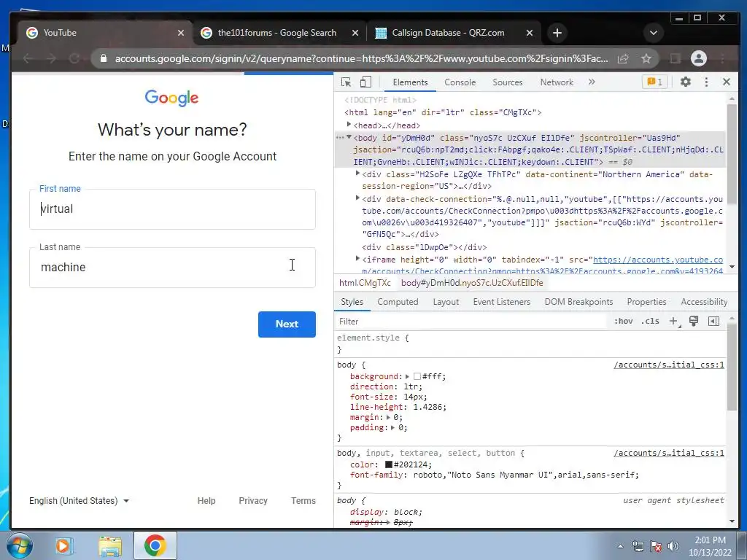The width and height of the screenshot is (747, 560).
Task: Click the volume speaker tray icon
Action: point(673,546)
